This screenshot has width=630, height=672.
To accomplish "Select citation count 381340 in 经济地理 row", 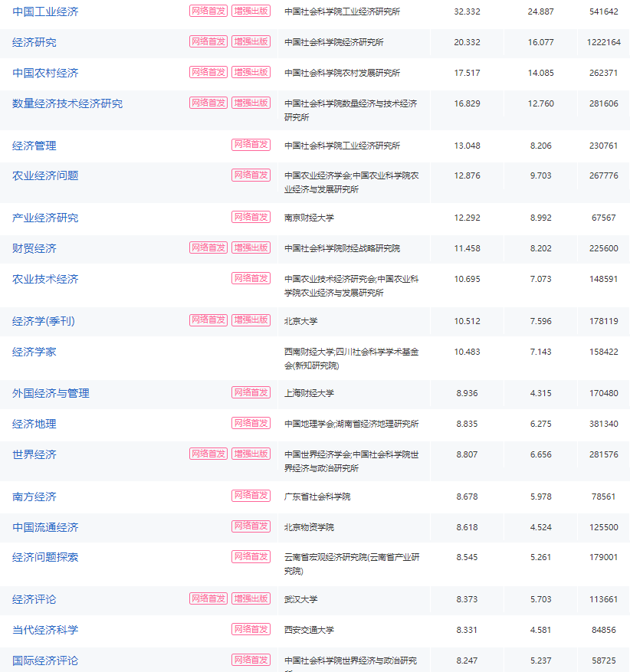I will point(604,424).
